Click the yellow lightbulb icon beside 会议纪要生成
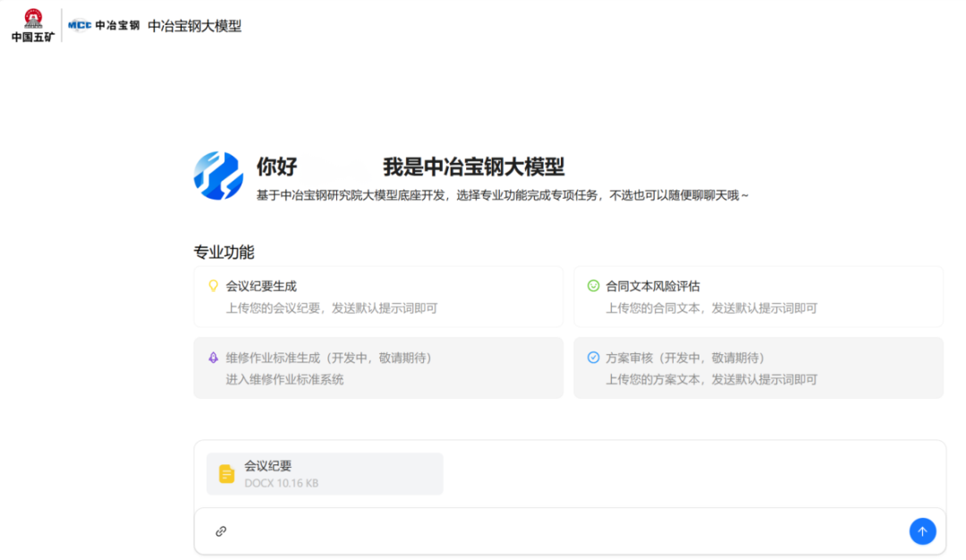This screenshot has width=966, height=560. click(213, 286)
